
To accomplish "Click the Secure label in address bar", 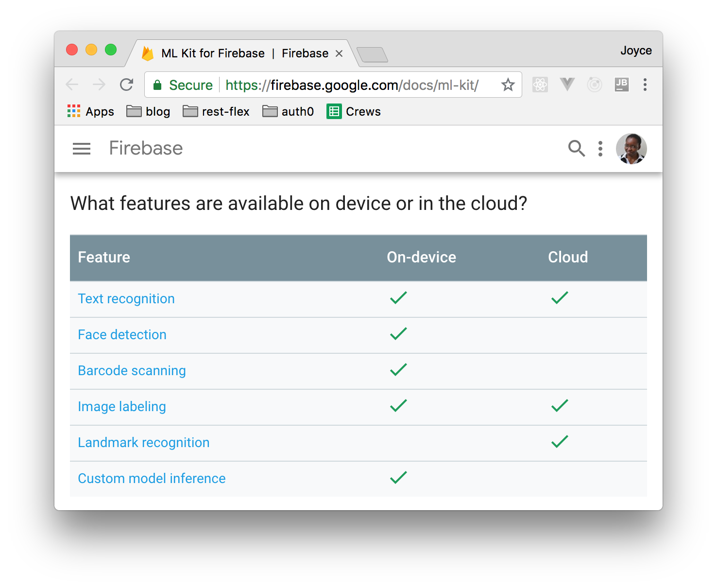I will coord(191,85).
